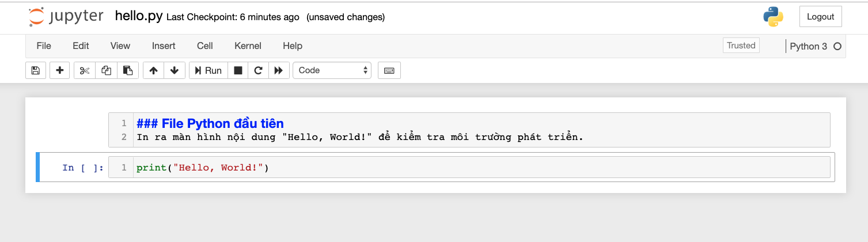Restart kernel and run all cells icon
This screenshot has width=868, height=242.
tap(279, 70)
